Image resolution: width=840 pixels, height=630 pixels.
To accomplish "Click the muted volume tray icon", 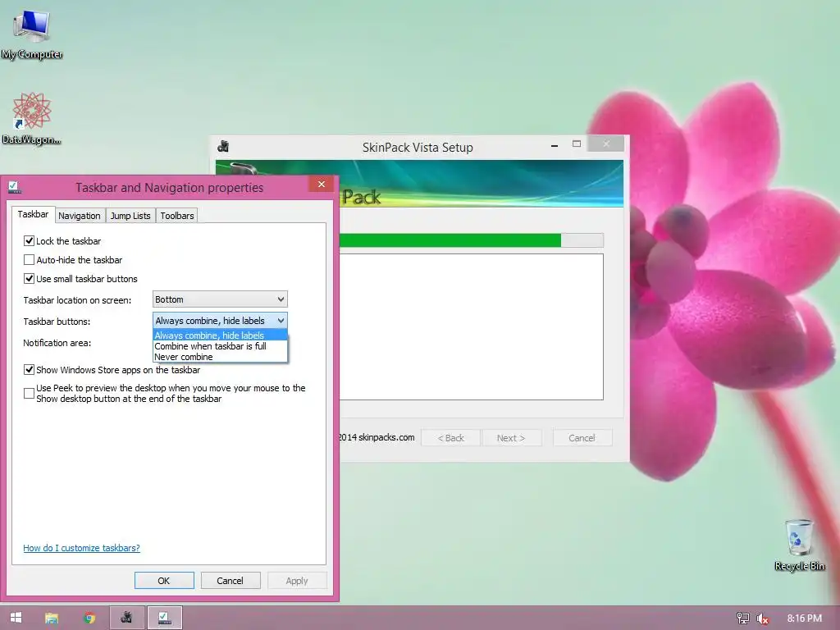I will [x=762, y=619].
